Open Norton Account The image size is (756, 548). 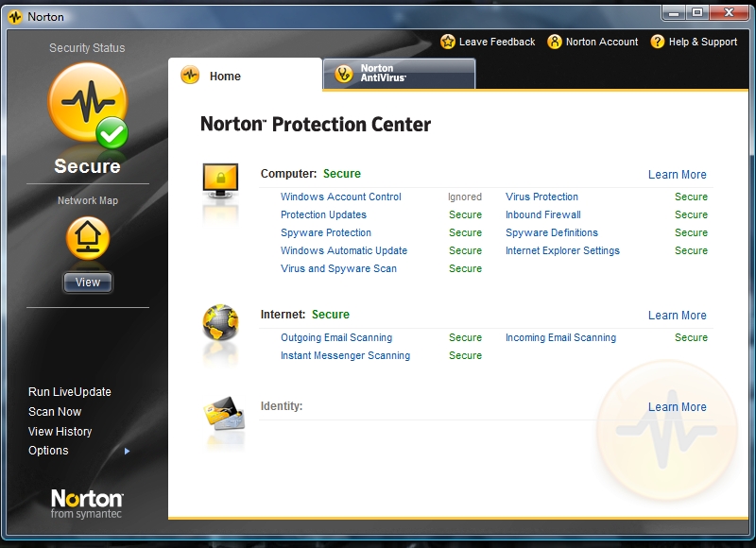point(593,42)
